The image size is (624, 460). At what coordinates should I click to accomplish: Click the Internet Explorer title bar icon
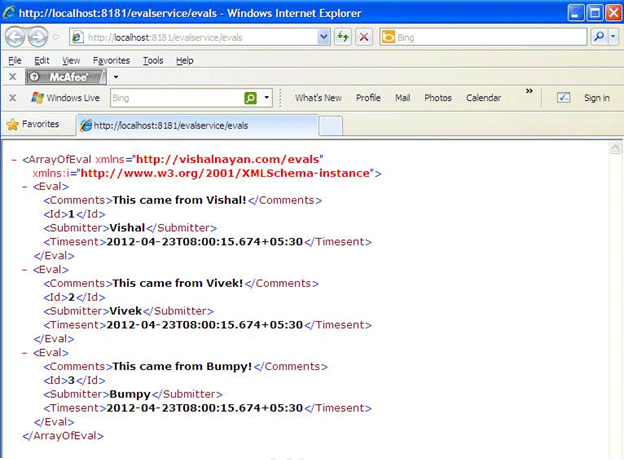pyautogui.click(x=9, y=13)
